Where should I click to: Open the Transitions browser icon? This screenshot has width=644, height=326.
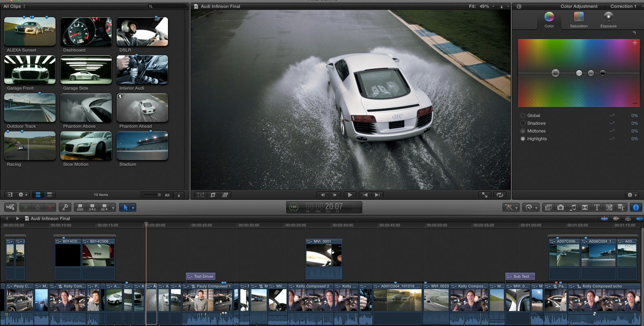tap(585, 207)
